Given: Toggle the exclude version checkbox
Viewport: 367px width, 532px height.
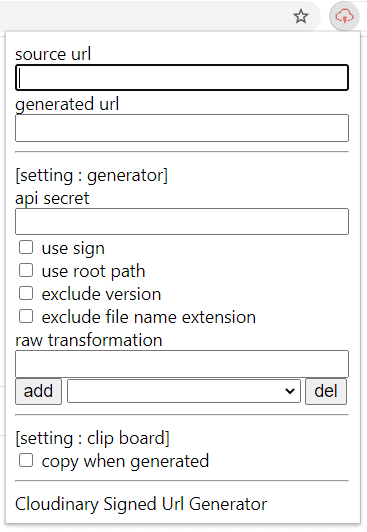Looking at the screenshot, I should click(26, 293).
